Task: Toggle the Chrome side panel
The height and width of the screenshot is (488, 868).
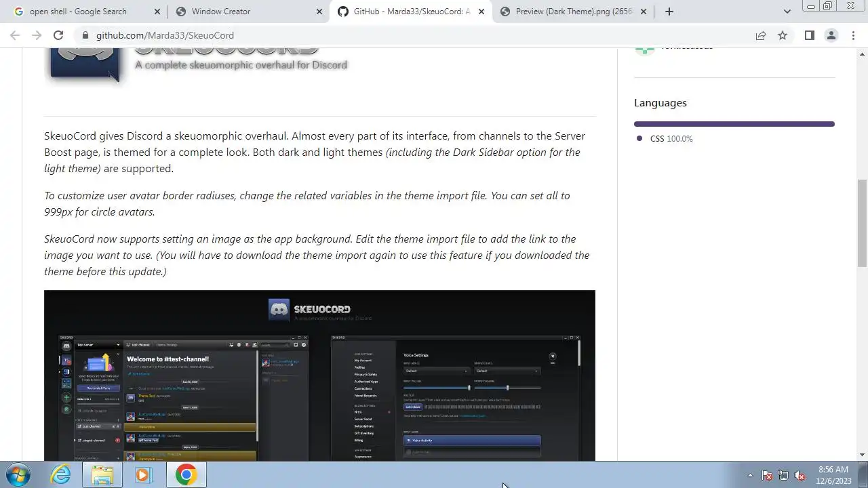Action: coord(809,35)
